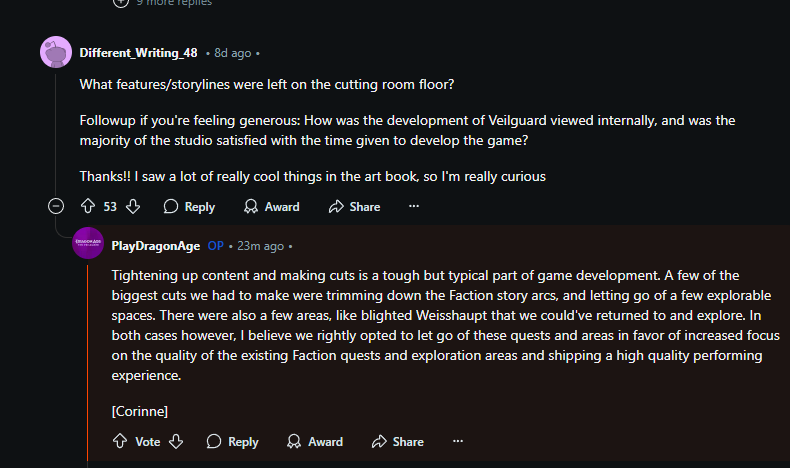This screenshot has height=468, width=790.
Task: Click Award icon under PlayDragonAge's comment
Action: point(294,441)
